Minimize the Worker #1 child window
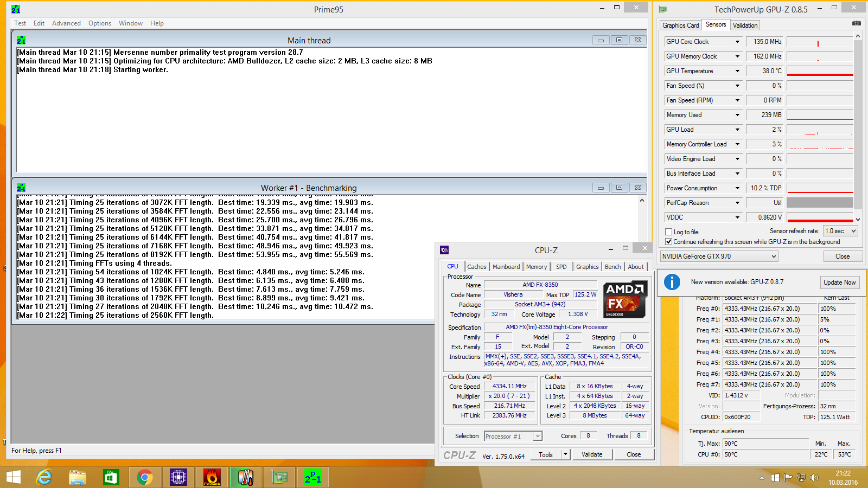This screenshot has height=488, width=868. pos(601,188)
